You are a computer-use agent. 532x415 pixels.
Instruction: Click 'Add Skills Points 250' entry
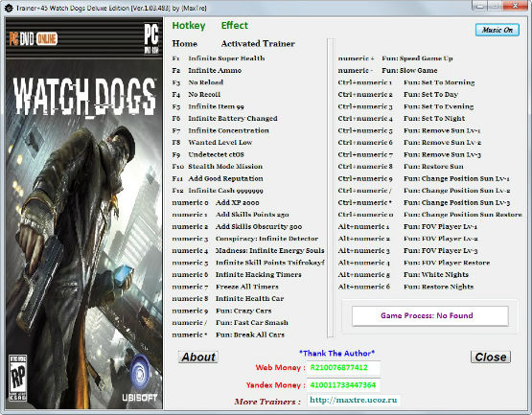coord(252,215)
